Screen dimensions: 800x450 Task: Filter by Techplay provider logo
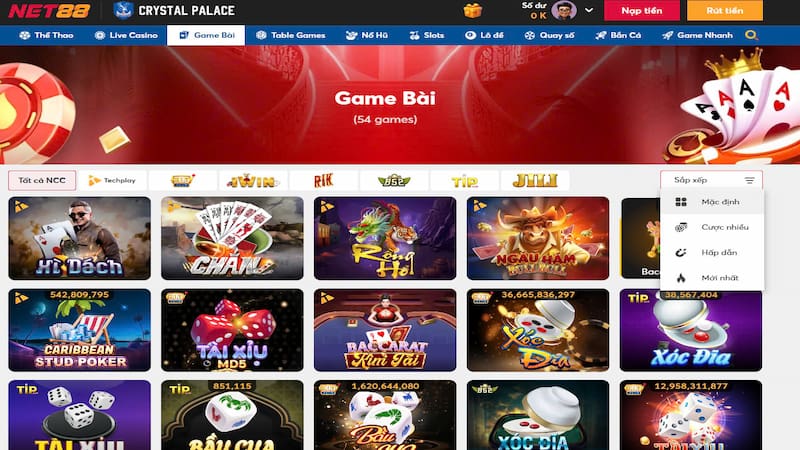point(112,181)
